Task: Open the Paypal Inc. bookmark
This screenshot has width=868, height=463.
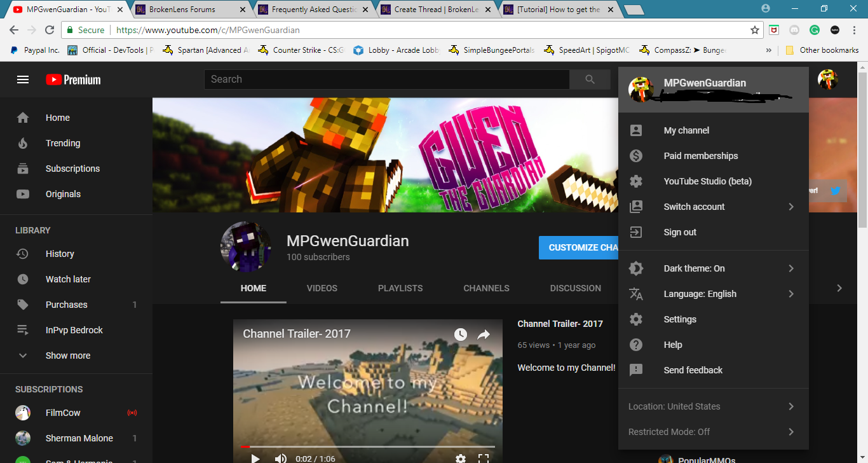Action: (35, 50)
